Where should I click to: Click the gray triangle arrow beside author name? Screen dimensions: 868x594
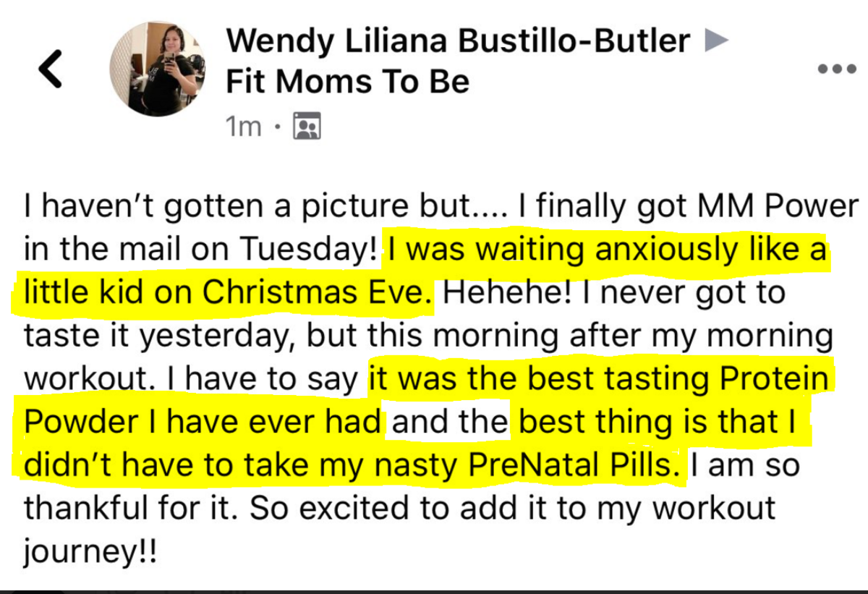point(715,41)
